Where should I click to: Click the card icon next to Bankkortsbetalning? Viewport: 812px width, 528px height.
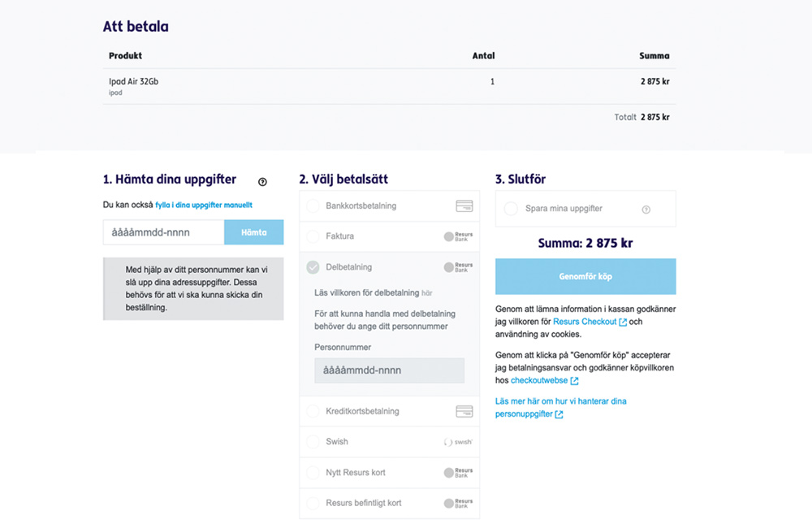[x=464, y=206]
